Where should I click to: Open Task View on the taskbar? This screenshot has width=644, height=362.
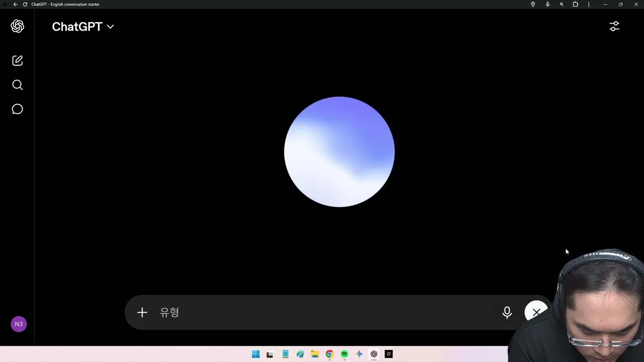[270, 354]
